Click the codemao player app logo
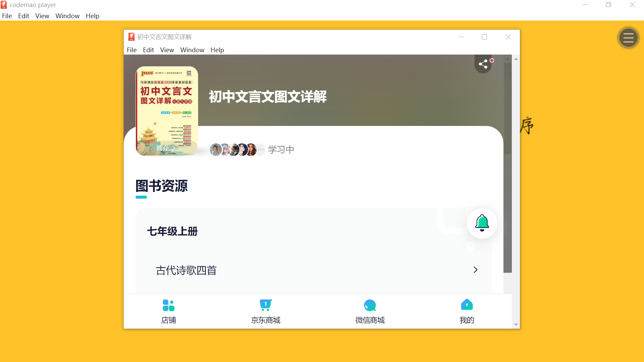The width and height of the screenshot is (644, 362). point(4,5)
